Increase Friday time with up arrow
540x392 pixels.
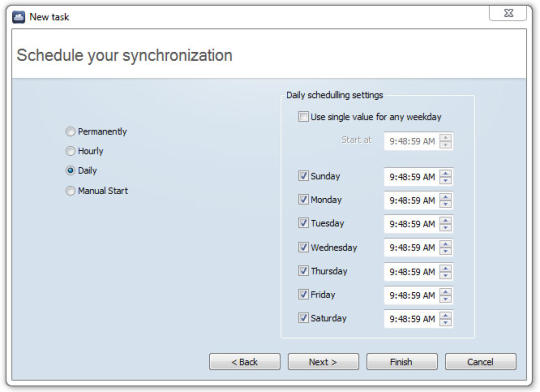pos(446,292)
